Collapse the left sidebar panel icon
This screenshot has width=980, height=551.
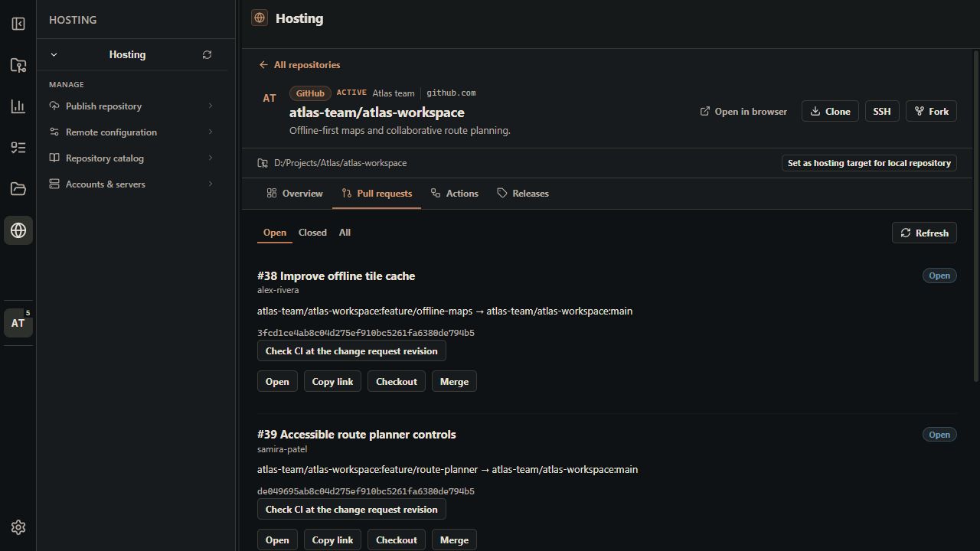[x=18, y=24]
